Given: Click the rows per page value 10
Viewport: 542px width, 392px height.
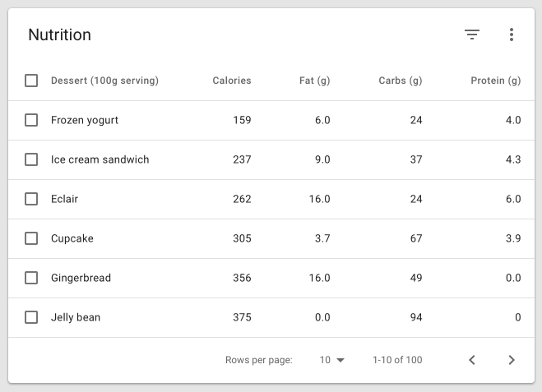Looking at the screenshot, I should point(325,360).
